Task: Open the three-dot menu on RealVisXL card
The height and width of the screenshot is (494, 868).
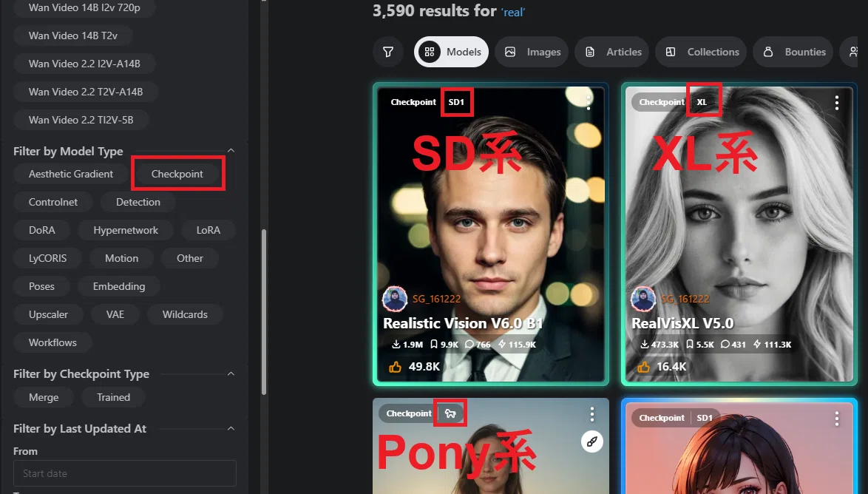Action: coord(836,102)
